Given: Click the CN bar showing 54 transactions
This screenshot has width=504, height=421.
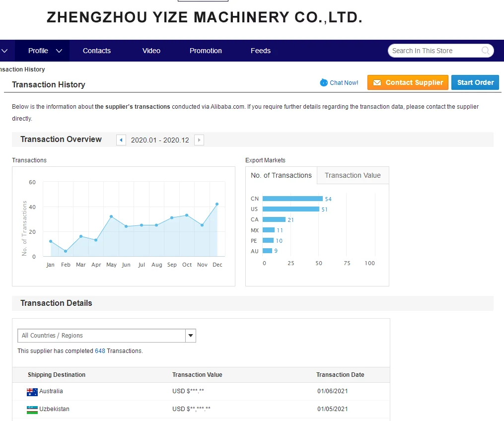Looking at the screenshot, I should tap(292, 199).
